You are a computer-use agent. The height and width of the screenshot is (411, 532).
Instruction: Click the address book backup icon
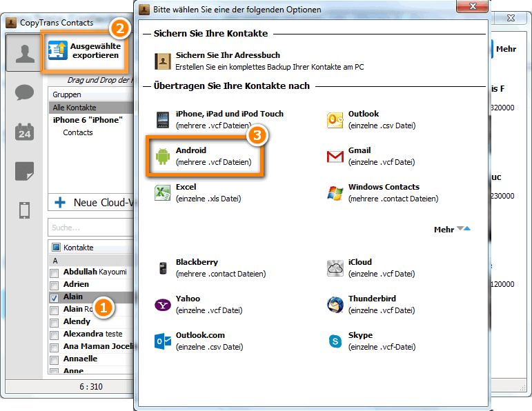tap(163, 61)
